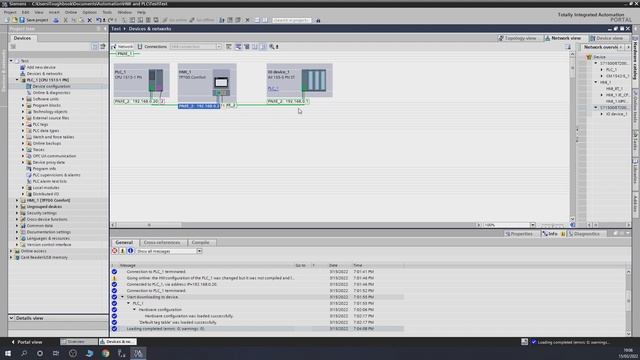Expand the Software units folder
The height and width of the screenshot is (360, 640).
[23, 99]
